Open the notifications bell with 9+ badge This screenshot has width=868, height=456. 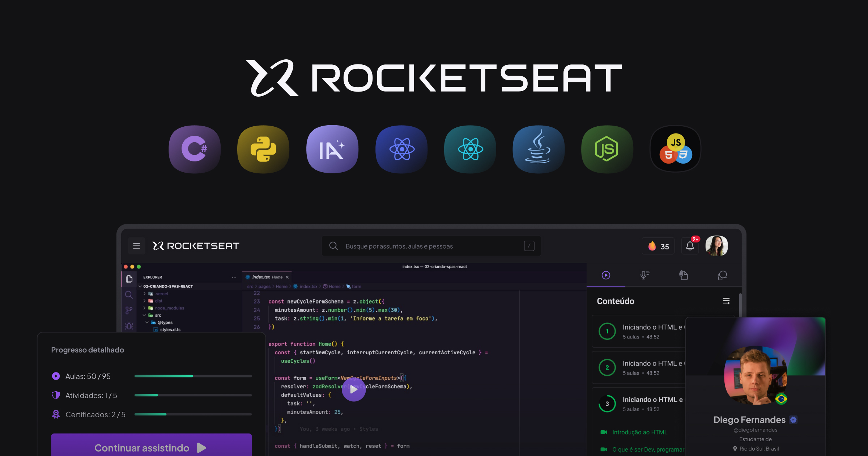coord(690,246)
